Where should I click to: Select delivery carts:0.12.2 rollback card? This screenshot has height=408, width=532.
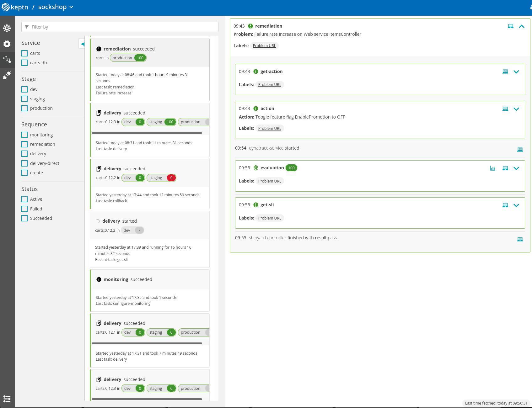tap(150, 184)
